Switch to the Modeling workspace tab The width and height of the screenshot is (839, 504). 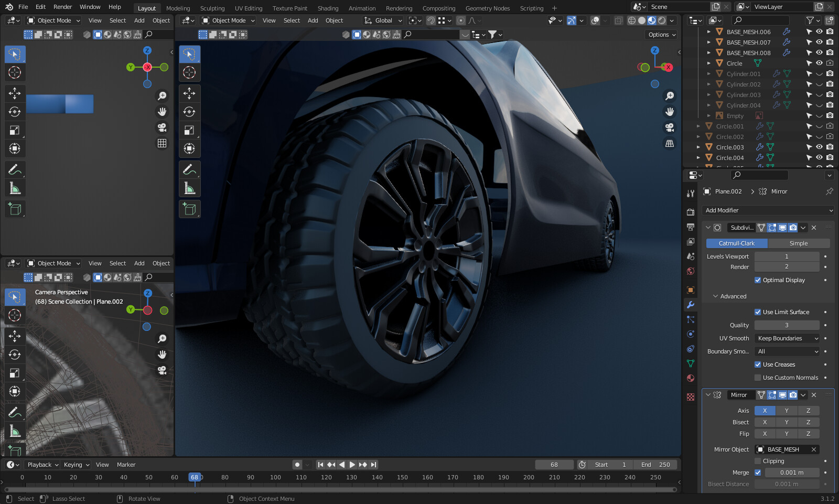178,8
